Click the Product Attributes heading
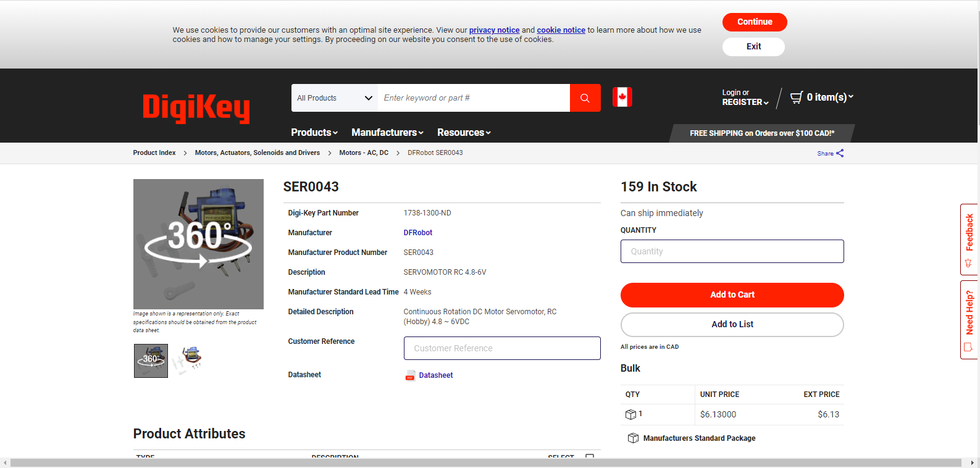The image size is (980, 468). click(189, 434)
